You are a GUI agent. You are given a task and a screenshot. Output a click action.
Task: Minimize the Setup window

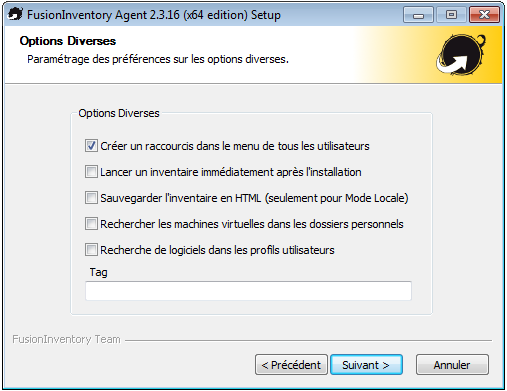(418, 15)
